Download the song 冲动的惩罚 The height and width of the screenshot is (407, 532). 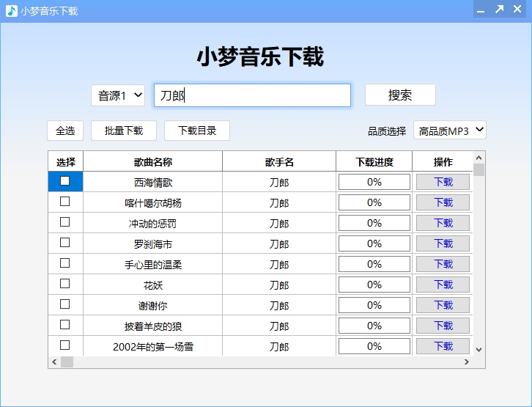443,223
